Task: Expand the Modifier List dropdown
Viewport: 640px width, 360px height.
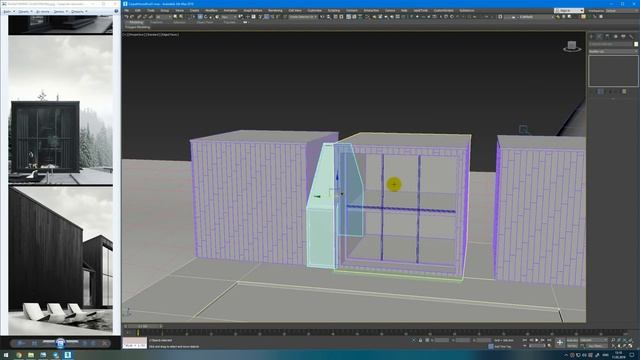Action: [x=613, y=51]
